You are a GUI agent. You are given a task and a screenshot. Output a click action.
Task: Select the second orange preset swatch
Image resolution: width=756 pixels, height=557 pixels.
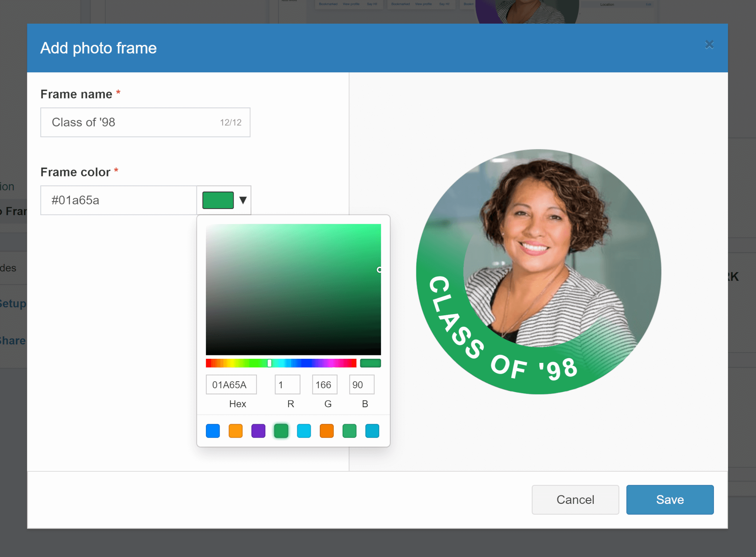326,430
